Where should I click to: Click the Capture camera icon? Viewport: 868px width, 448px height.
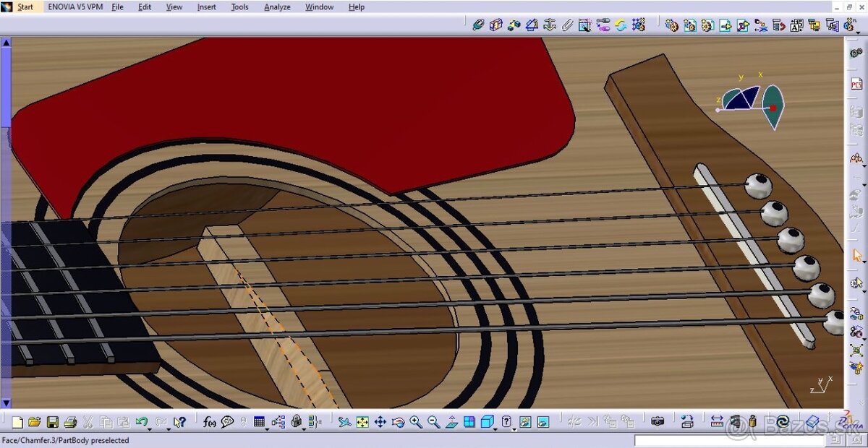658,421
